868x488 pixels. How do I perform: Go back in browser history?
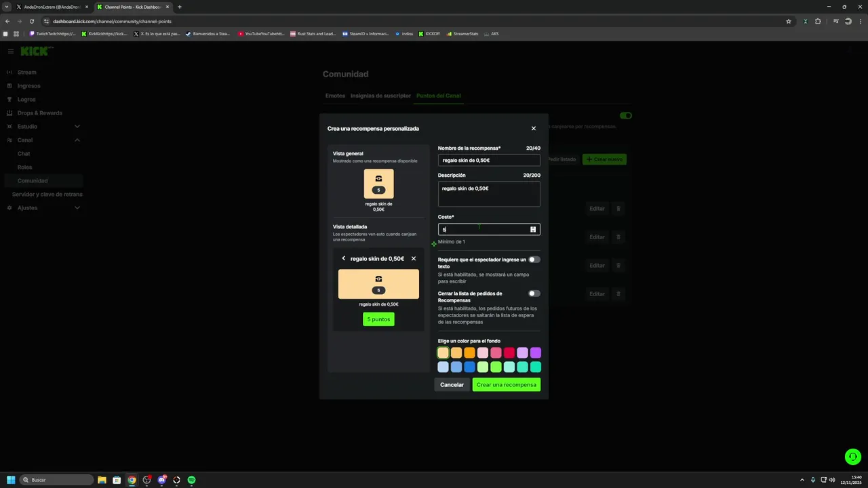(x=7, y=21)
